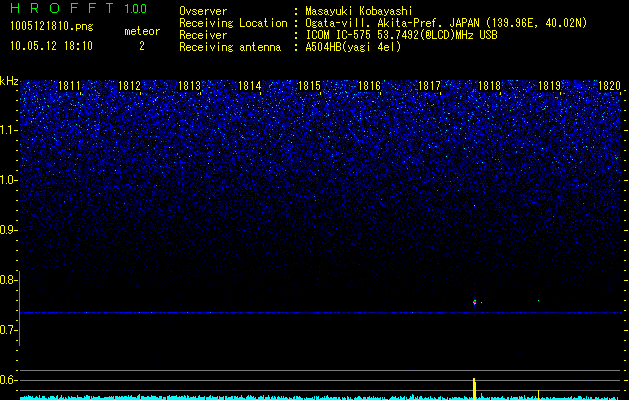This screenshot has width=629, height=400.
Task: Click the 'Ovserver' field label
Action: point(203,11)
